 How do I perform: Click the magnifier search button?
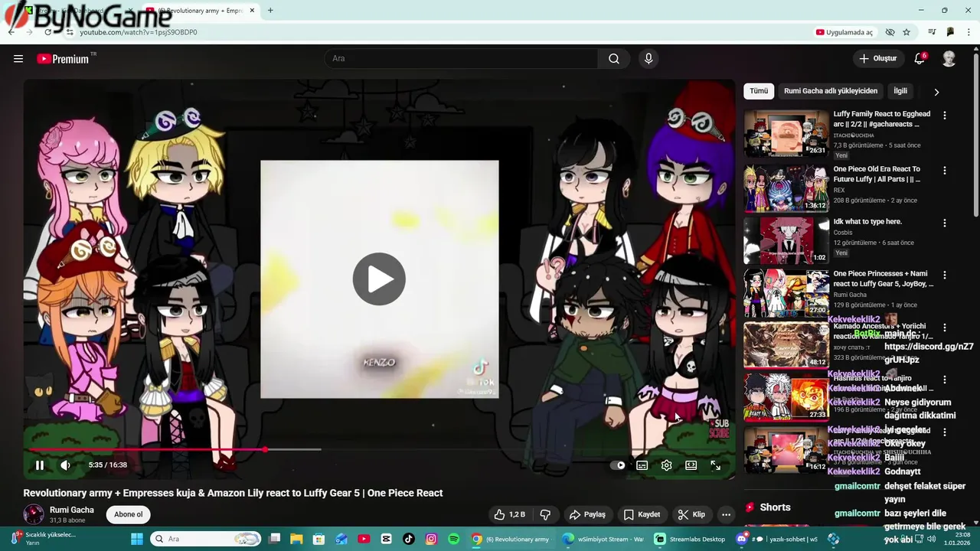(x=614, y=58)
